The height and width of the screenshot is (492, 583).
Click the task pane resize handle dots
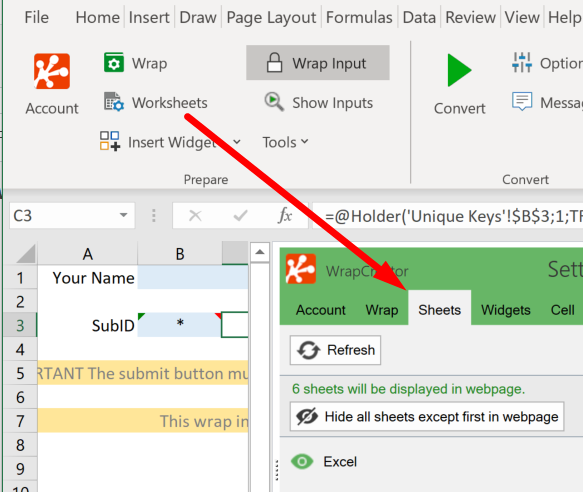pos(277,470)
